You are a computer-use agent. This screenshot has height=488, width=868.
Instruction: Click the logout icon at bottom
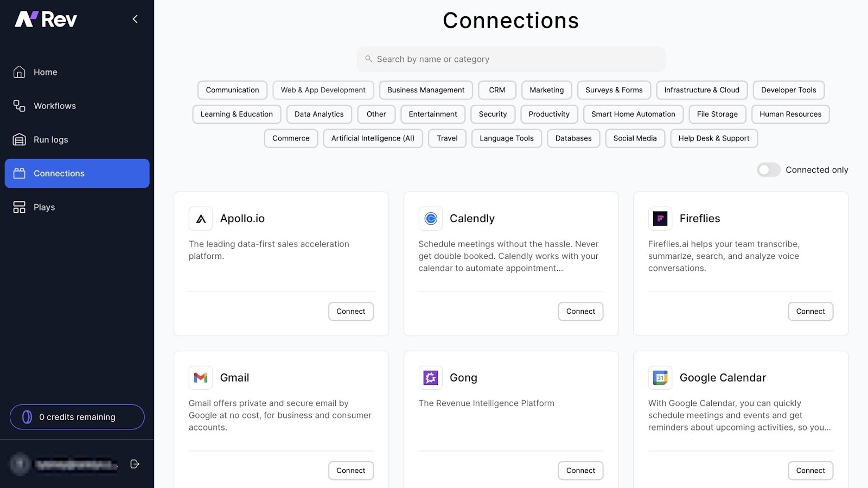135,464
